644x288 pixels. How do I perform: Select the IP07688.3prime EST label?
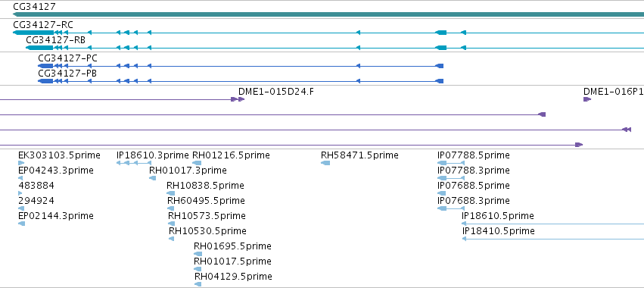coord(474,201)
